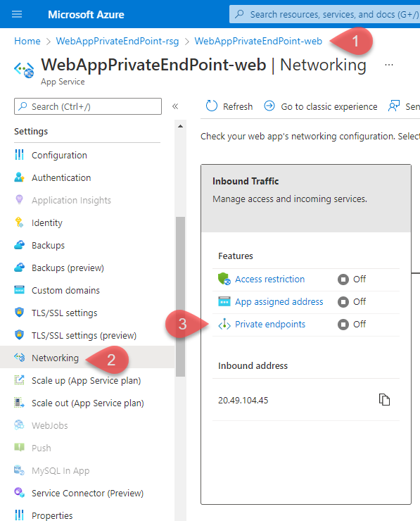Click the Custom domains www icon
420x521 pixels.
pyautogui.click(x=19, y=290)
